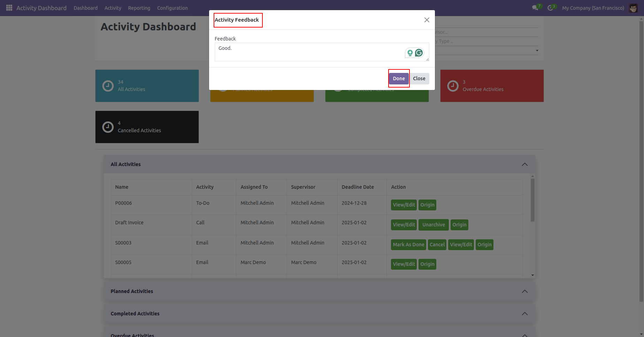This screenshot has height=337, width=644.
Task: Click Cancel for S00003
Action: tap(437, 245)
